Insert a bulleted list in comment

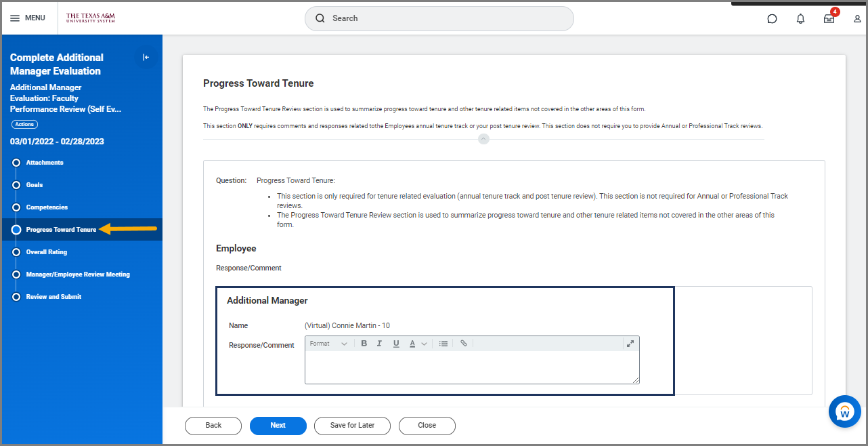point(443,344)
